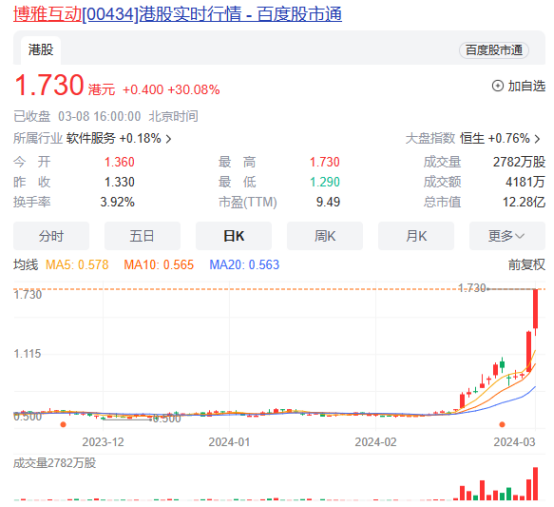Switch to 月K chart tab
Viewport: 554px width, 507px height.
(x=416, y=236)
